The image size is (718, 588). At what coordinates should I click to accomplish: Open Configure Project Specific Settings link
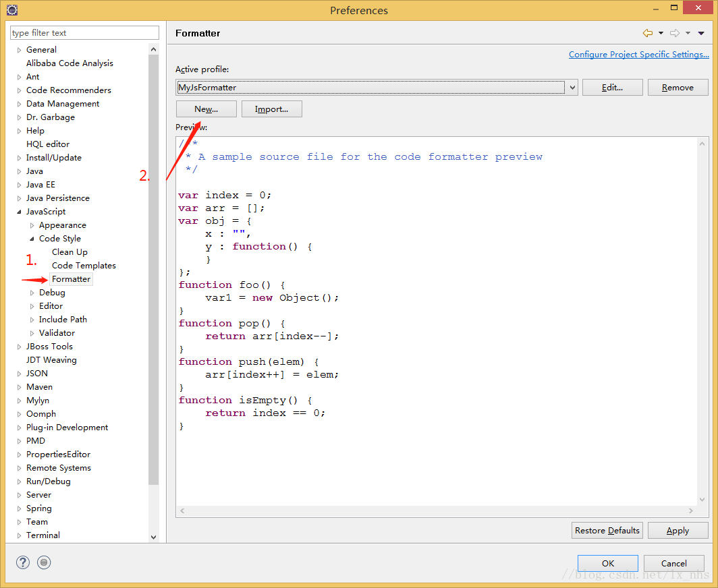(x=638, y=54)
